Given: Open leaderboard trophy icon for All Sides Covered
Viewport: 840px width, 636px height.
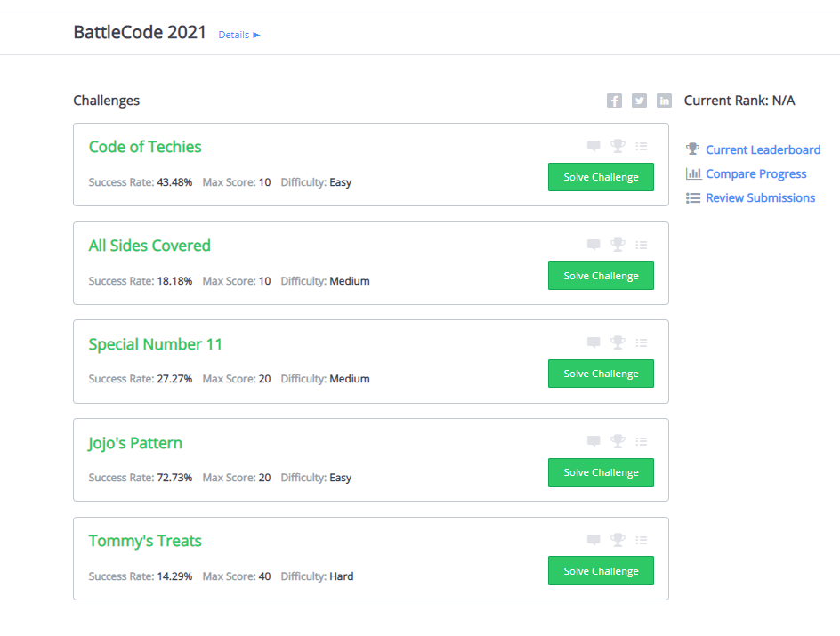Looking at the screenshot, I should pos(618,245).
